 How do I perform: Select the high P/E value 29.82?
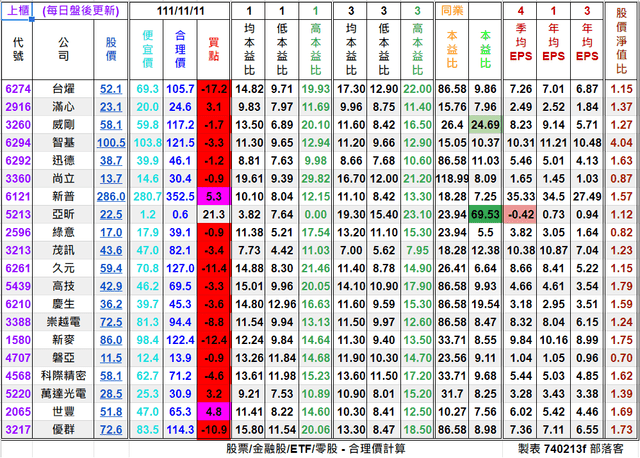(x=316, y=179)
